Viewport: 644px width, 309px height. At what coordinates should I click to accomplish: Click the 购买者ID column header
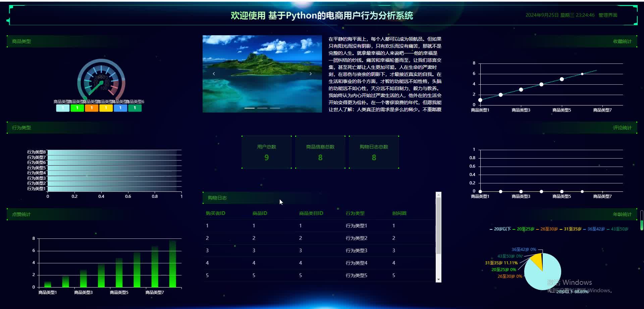click(215, 213)
